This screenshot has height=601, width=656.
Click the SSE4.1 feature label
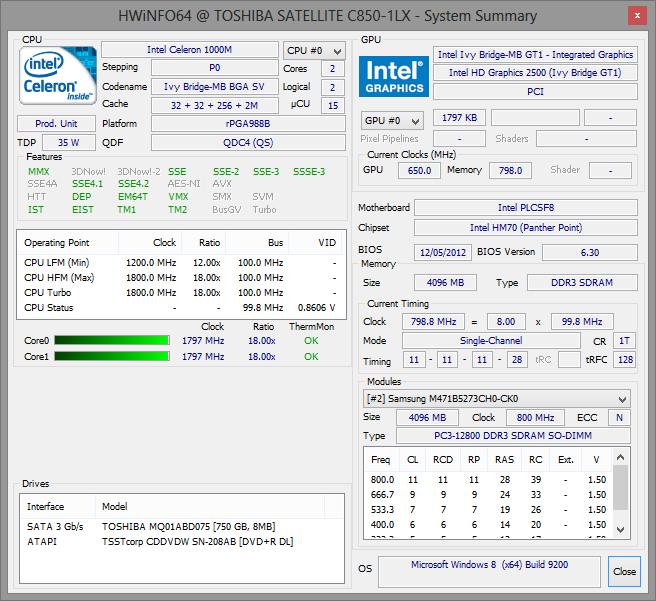[87, 184]
